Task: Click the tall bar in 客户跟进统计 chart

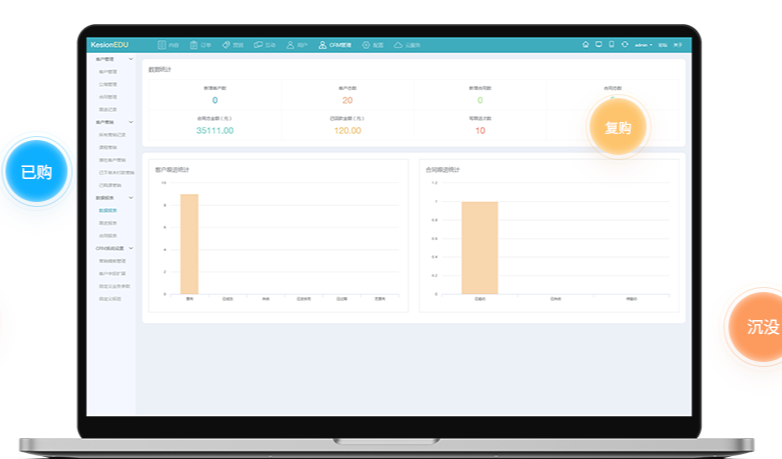Action: point(189,244)
